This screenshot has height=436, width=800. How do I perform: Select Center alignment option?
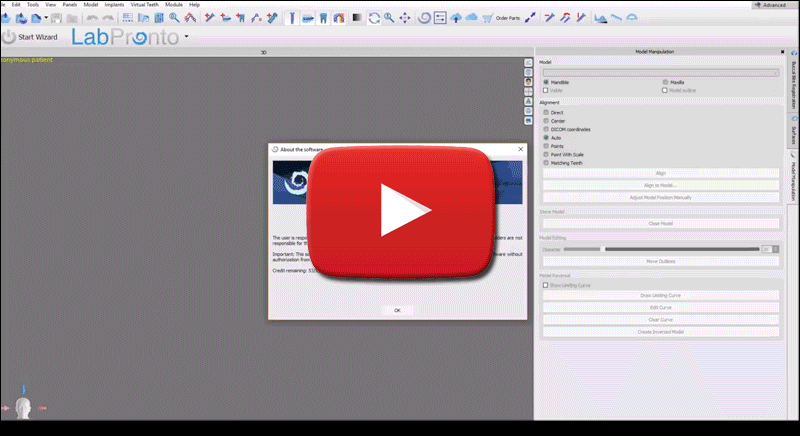click(x=546, y=121)
